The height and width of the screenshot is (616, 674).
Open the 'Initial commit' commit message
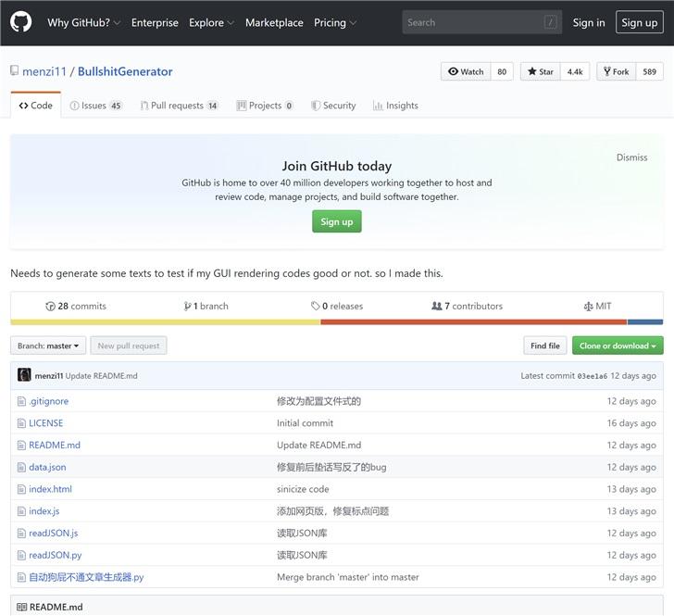pos(305,423)
